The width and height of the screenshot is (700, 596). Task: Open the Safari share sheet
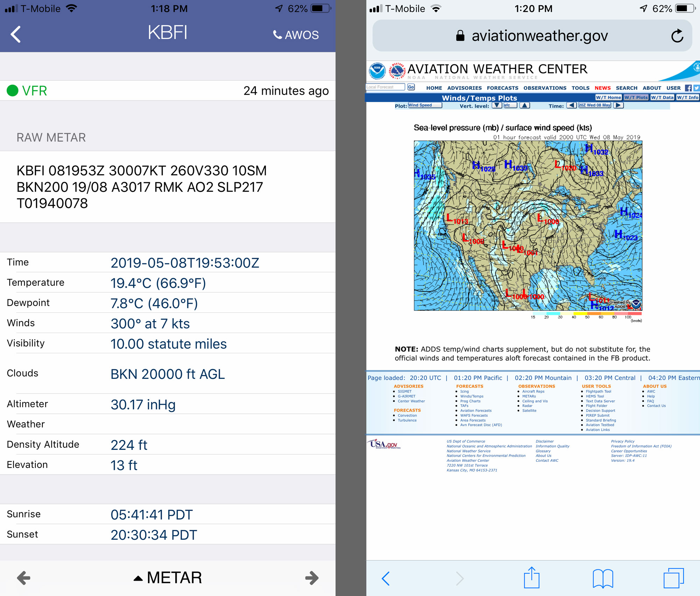[532, 577]
